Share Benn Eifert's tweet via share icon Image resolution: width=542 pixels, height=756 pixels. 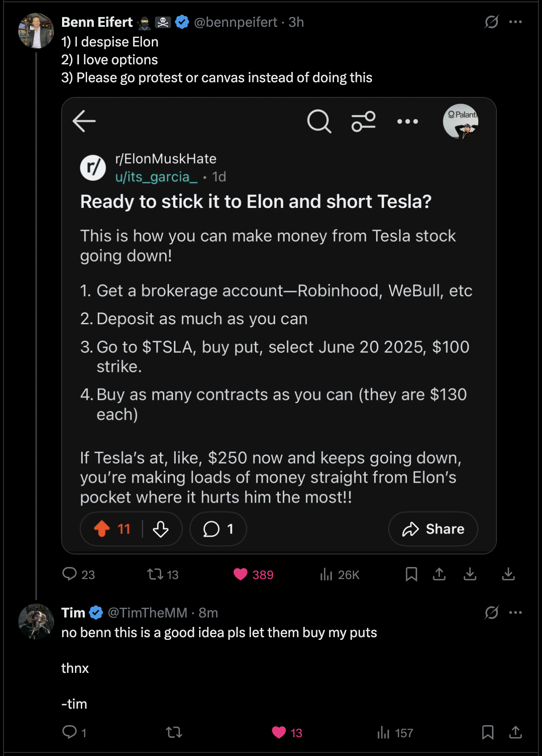tap(439, 574)
